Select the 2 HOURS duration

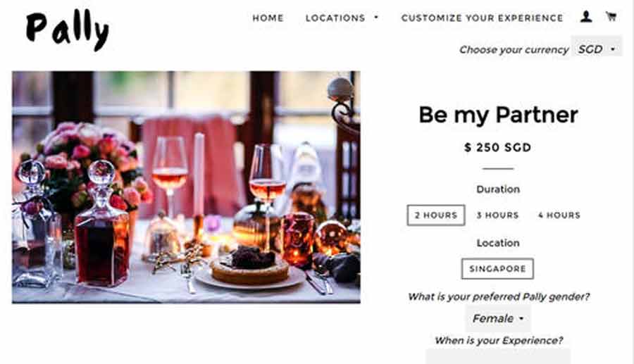tap(435, 215)
